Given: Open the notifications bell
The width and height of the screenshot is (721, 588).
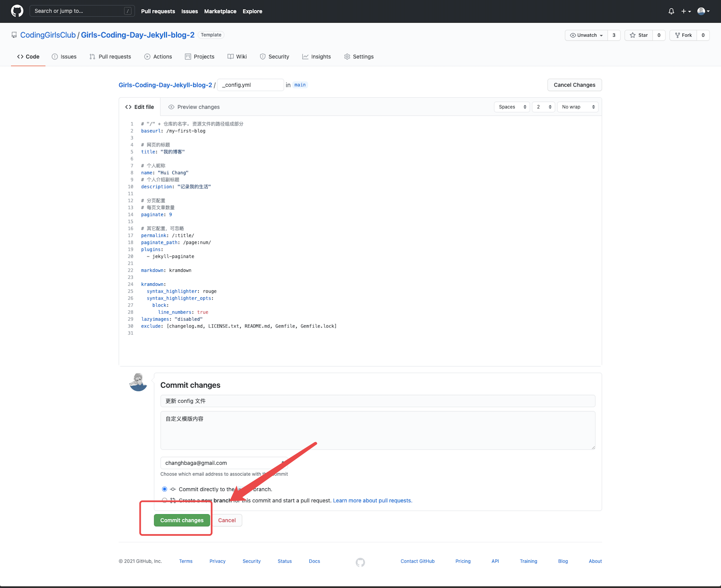Looking at the screenshot, I should tap(671, 11).
